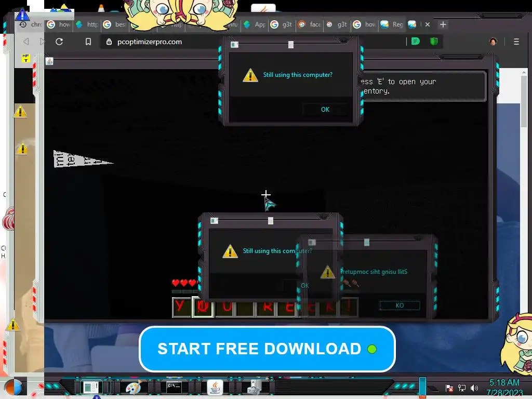Viewport: 532px width, 399px height.
Task: Open the green chat bubble extension
Action: (416, 42)
